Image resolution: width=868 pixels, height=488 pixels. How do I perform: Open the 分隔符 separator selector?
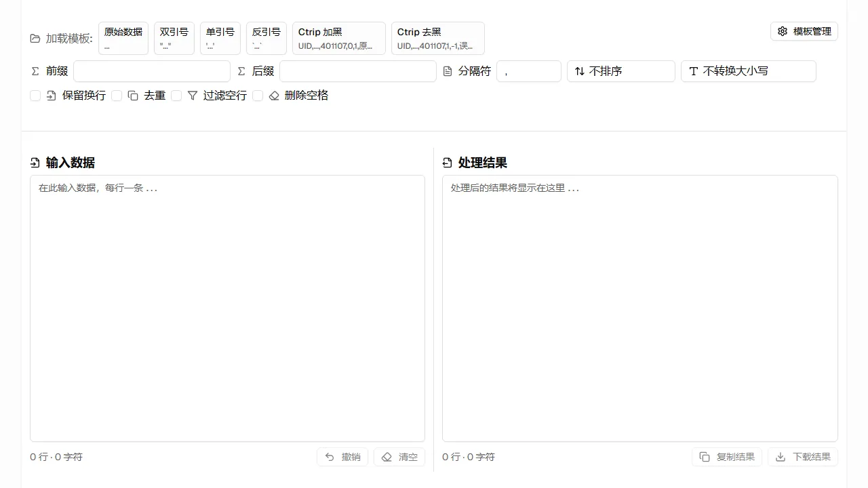click(x=528, y=70)
